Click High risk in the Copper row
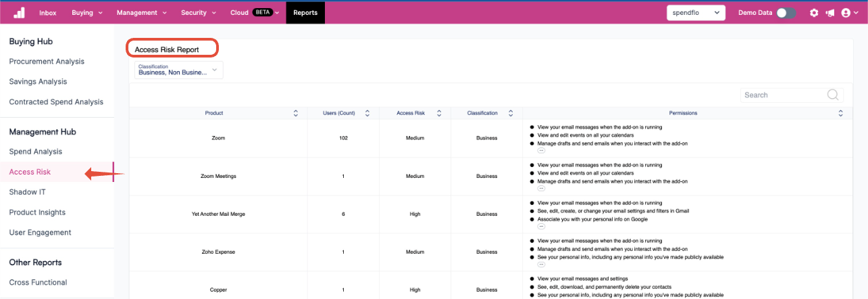The image size is (868, 299). (415, 290)
